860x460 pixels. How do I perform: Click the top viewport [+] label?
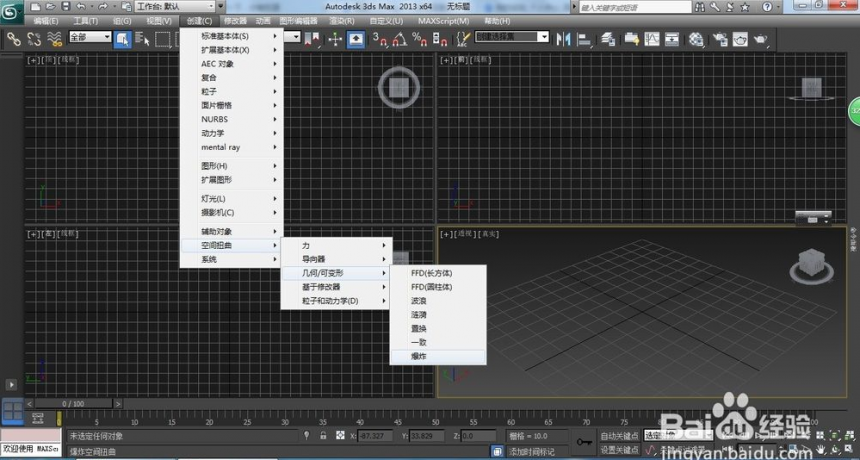(x=33, y=60)
